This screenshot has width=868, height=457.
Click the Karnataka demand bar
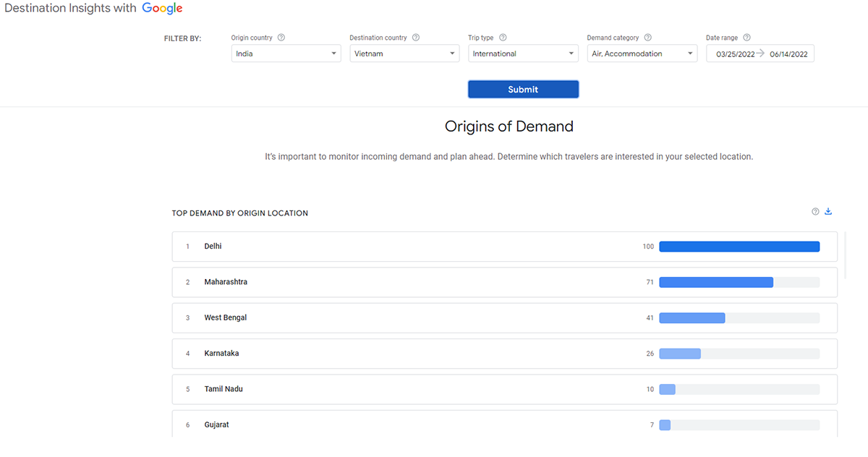coord(680,354)
